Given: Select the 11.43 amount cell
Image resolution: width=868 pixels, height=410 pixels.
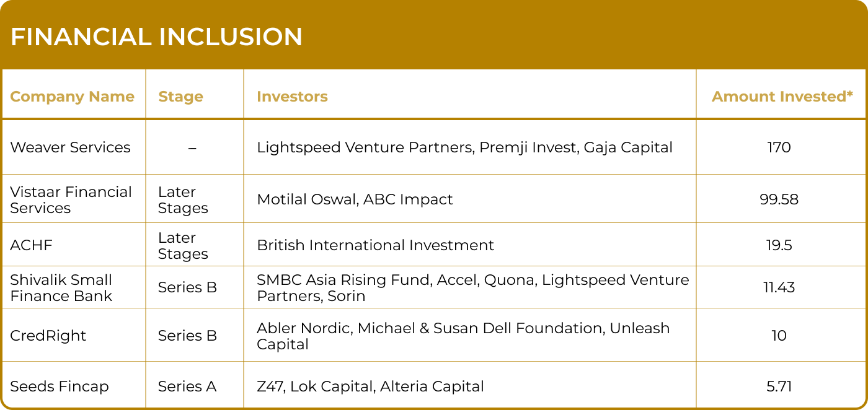Looking at the screenshot, I should [x=779, y=287].
